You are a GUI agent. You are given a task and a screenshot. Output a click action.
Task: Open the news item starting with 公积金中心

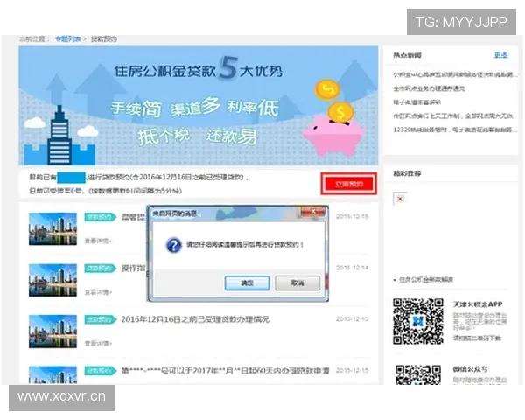[455, 74]
